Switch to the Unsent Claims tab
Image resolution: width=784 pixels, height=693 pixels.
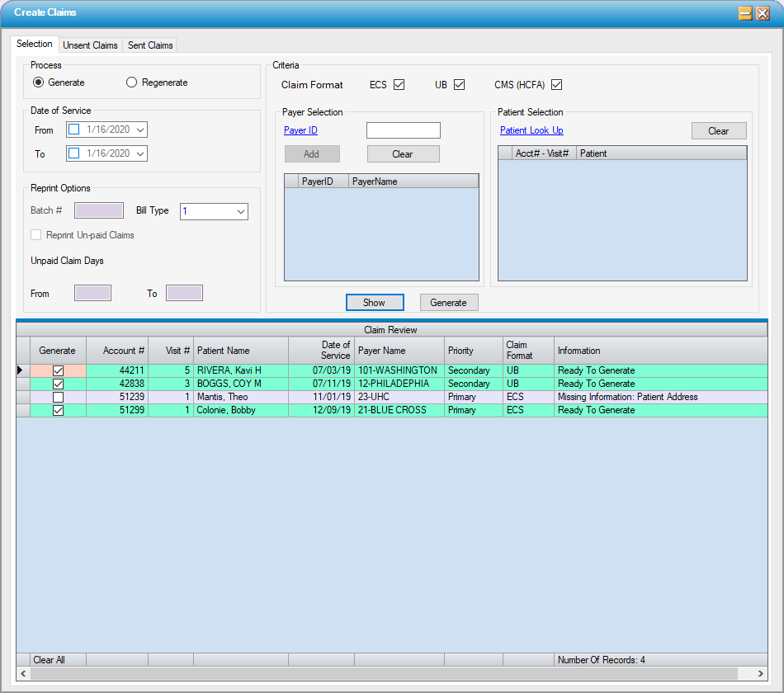click(90, 45)
